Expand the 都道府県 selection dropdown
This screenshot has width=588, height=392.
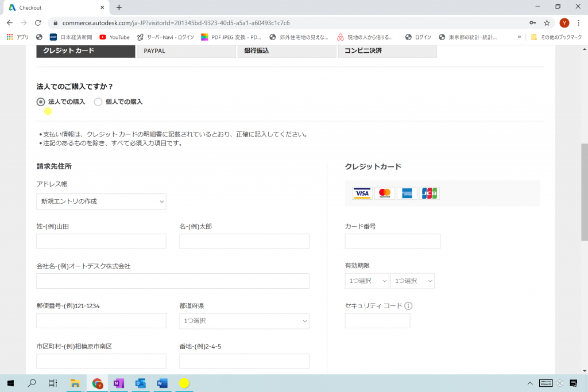[x=244, y=321]
